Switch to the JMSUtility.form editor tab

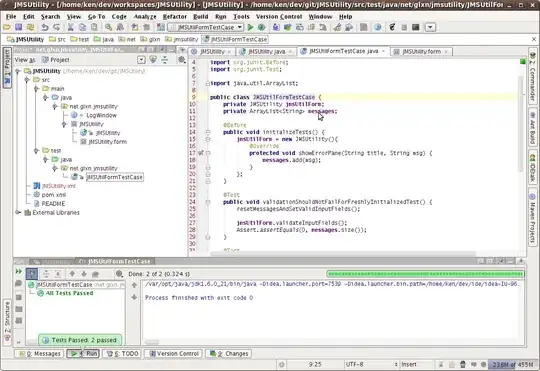422,51
